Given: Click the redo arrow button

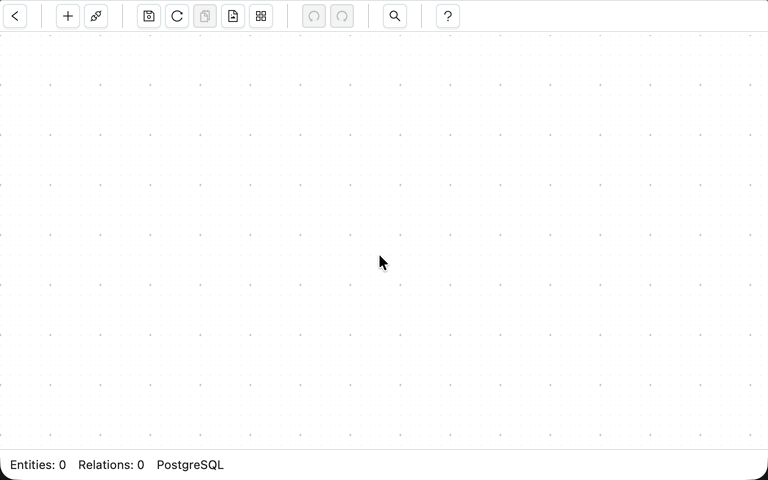Looking at the screenshot, I should pos(342,16).
